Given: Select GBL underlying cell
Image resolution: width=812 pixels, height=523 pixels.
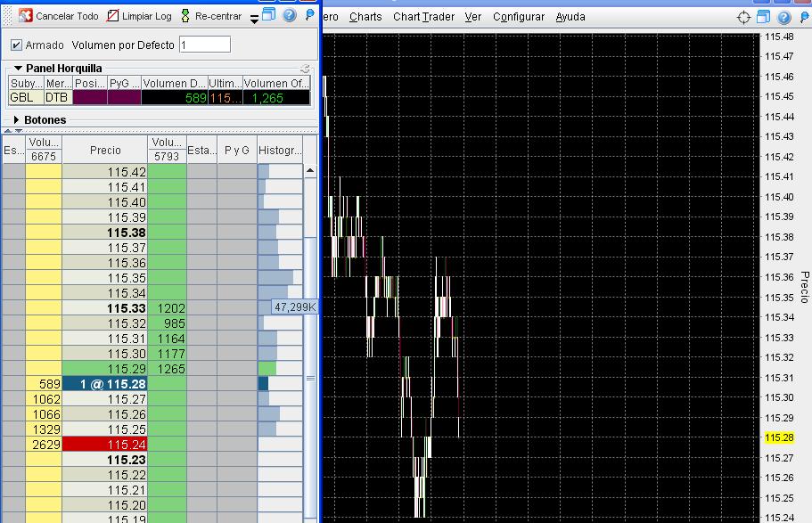Looking at the screenshot, I should (x=26, y=97).
